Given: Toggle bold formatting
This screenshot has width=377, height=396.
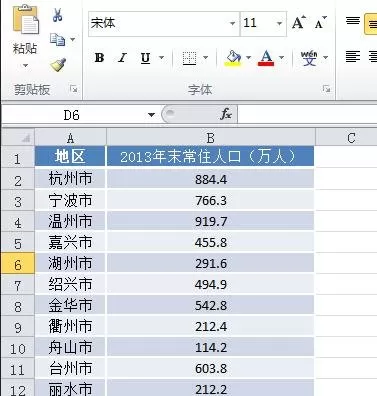Looking at the screenshot, I should click(99, 58).
